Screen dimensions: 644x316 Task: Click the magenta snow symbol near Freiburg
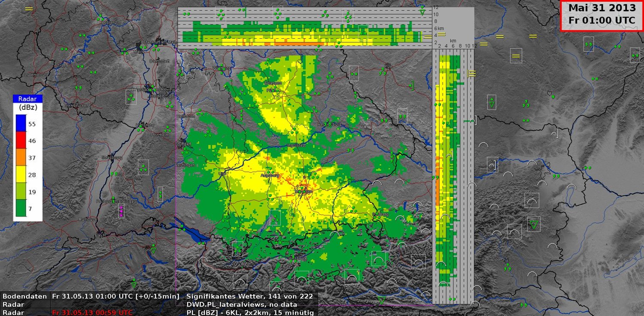point(121,211)
